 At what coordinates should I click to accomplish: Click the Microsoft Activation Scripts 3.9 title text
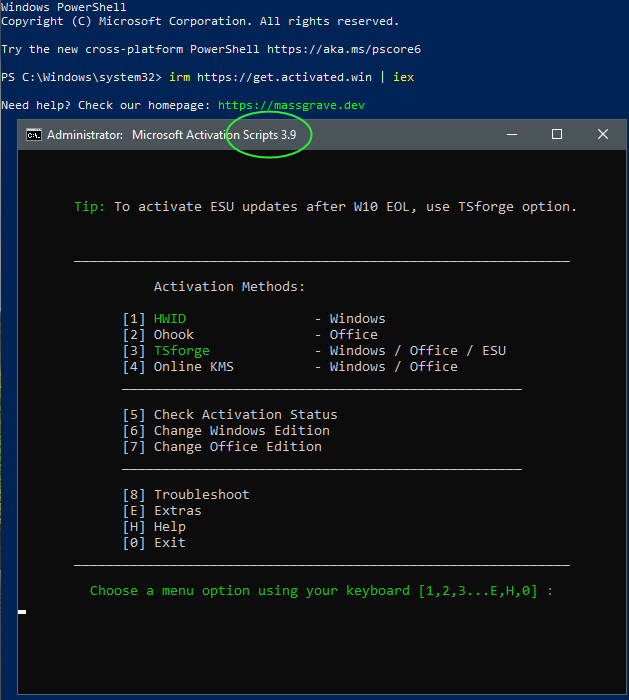coord(213,135)
